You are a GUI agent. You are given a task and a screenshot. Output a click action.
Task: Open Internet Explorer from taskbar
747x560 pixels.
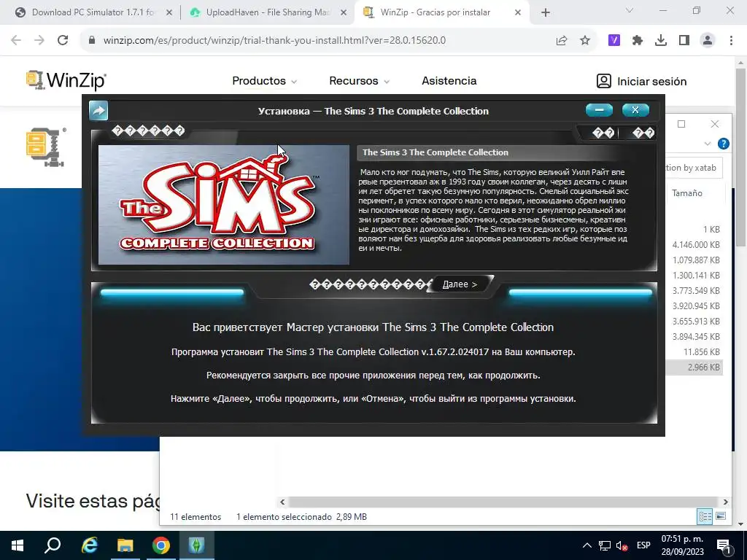pos(89,545)
